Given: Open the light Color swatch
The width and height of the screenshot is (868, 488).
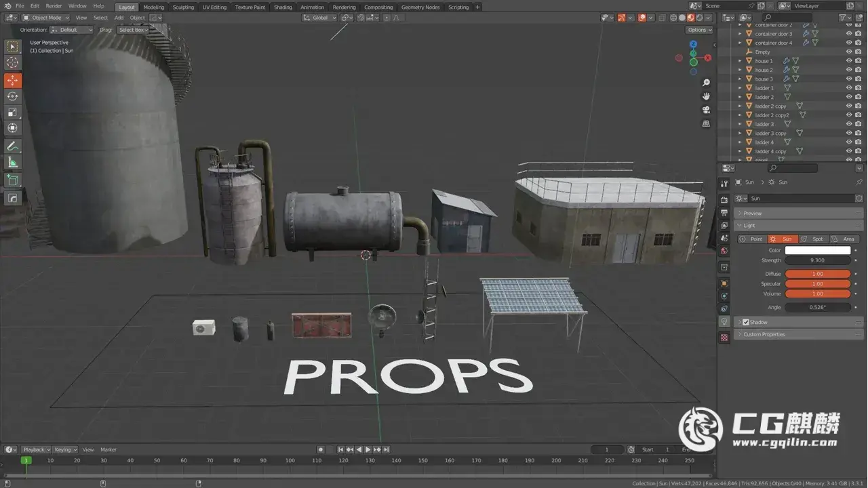Looking at the screenshot, I should tap(817, 250).
